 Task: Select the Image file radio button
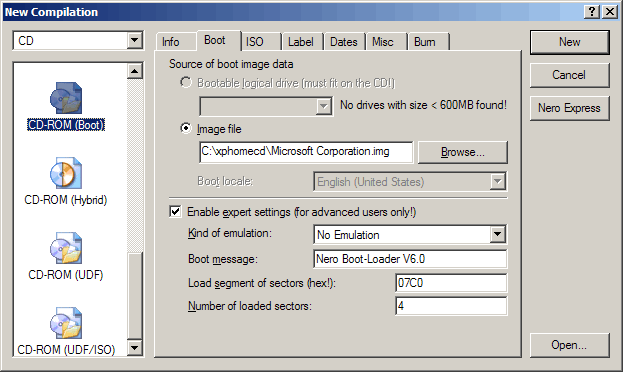[x=186, y=128]
